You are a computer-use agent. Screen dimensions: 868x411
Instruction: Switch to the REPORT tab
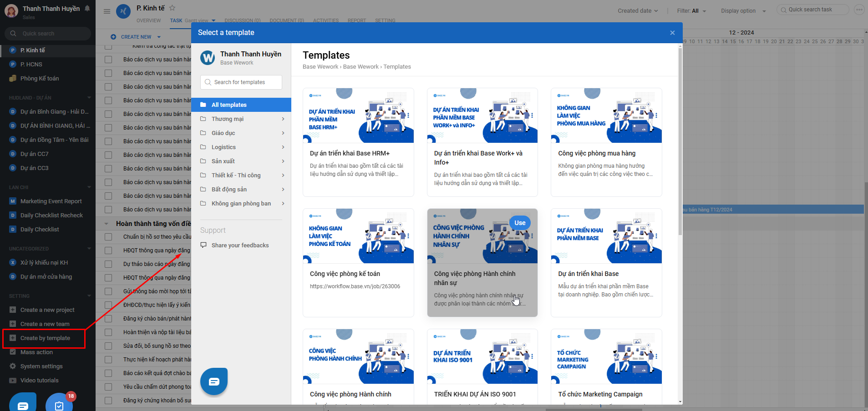pos(357,20)
